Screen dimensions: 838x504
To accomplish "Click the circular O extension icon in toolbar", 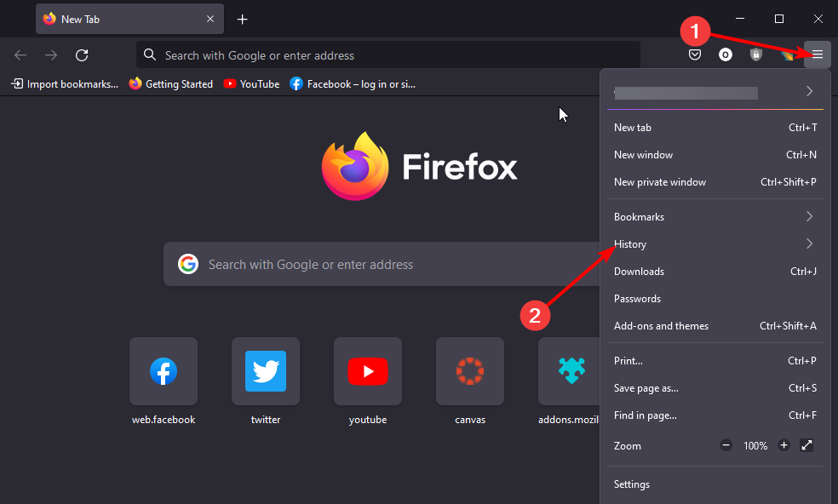I will [726, 54].
